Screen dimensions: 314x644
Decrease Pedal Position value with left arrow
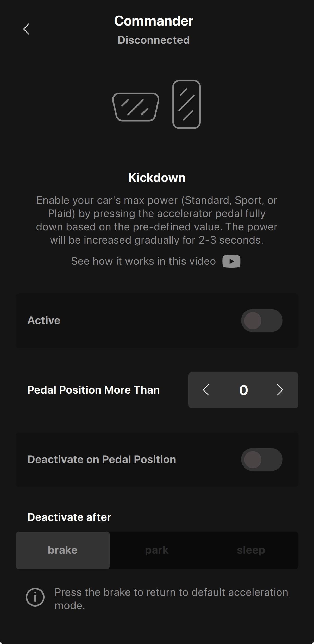[206, 390]
